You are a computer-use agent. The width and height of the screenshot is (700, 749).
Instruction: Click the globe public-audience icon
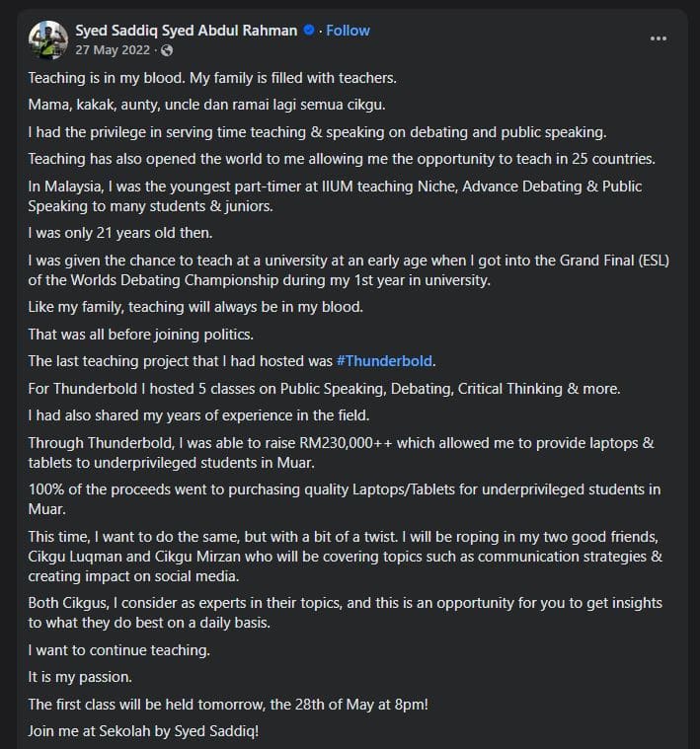coord(167,50)
